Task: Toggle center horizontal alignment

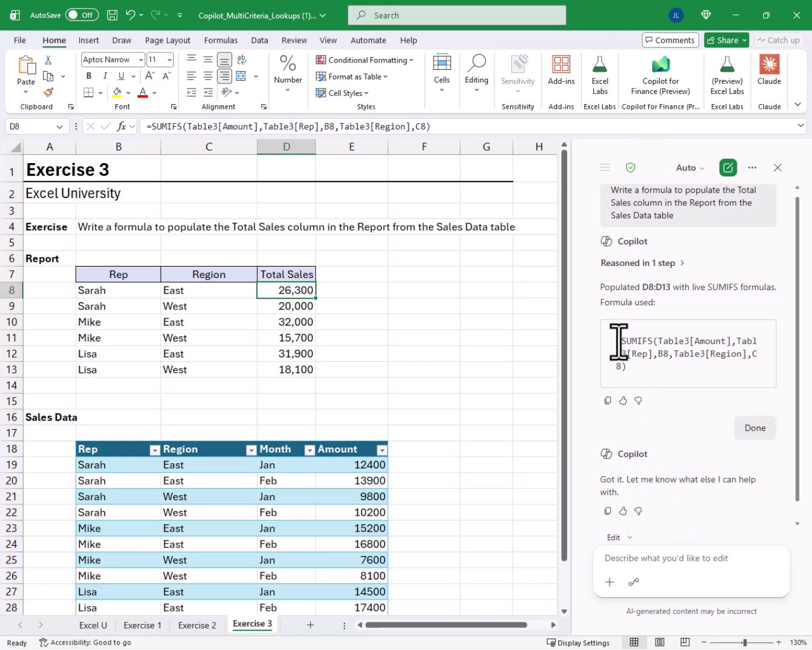Action: point(208,76)
